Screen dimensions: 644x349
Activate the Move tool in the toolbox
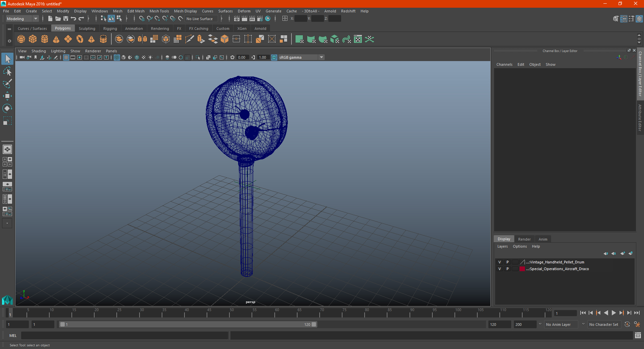[x=7, y=96]
